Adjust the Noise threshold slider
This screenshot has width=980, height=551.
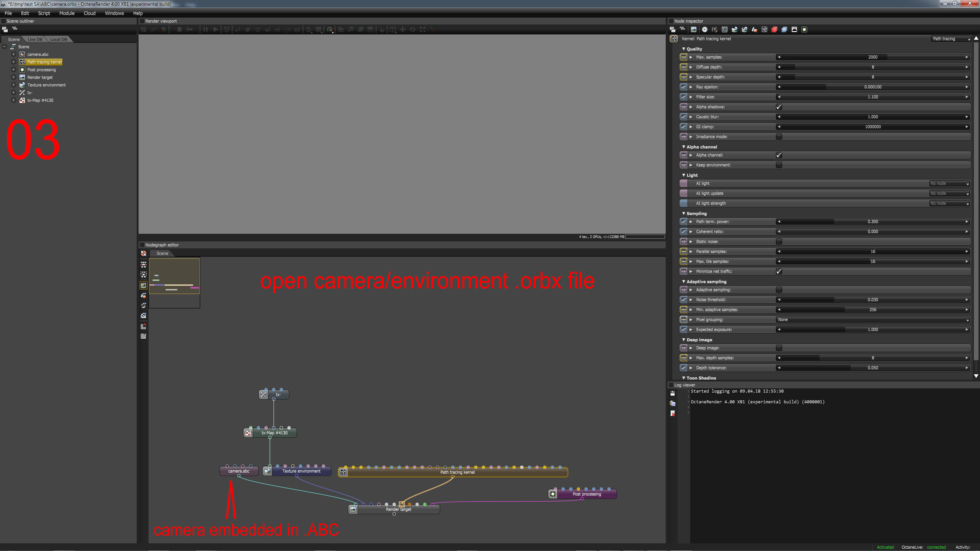(873, 300)
